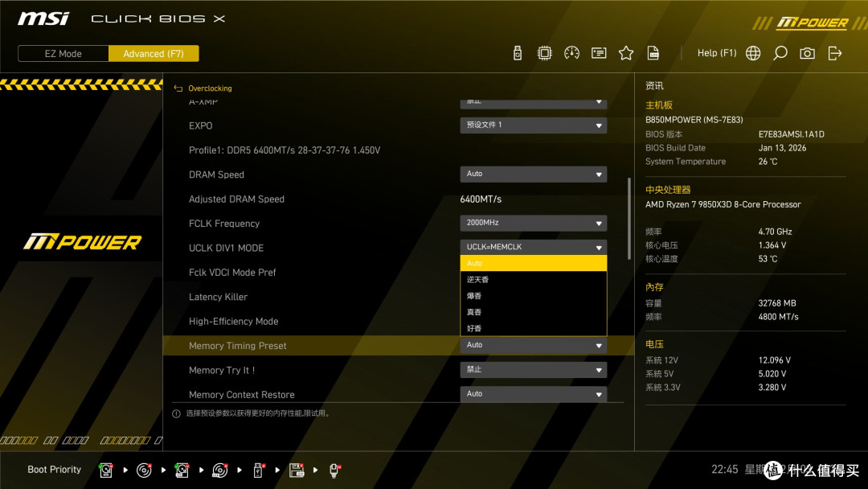
Task: Click the 5.020 V system voltage value
Action: [x=772, y=374]
